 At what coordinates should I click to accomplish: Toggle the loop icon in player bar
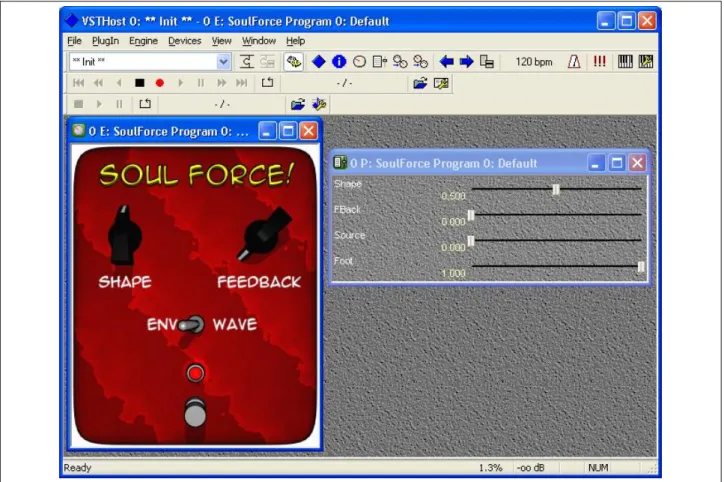[x=267, y=83]
